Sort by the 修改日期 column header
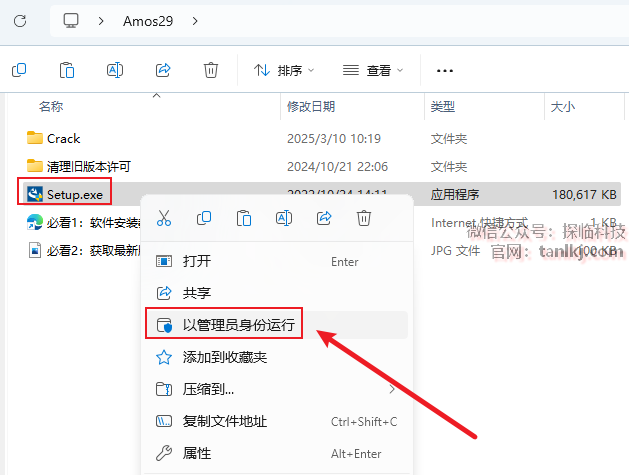 click(311, 107)
